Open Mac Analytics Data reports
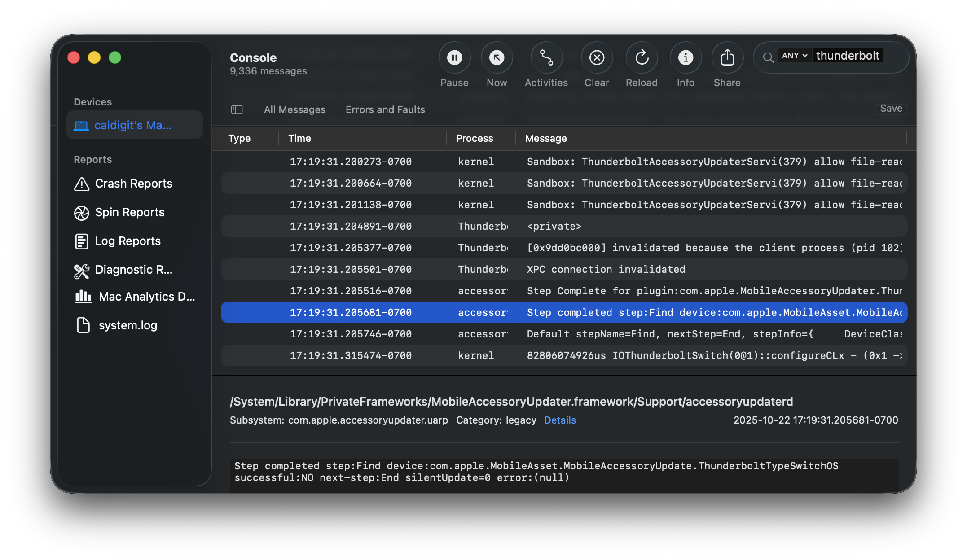 coord(146,296)
